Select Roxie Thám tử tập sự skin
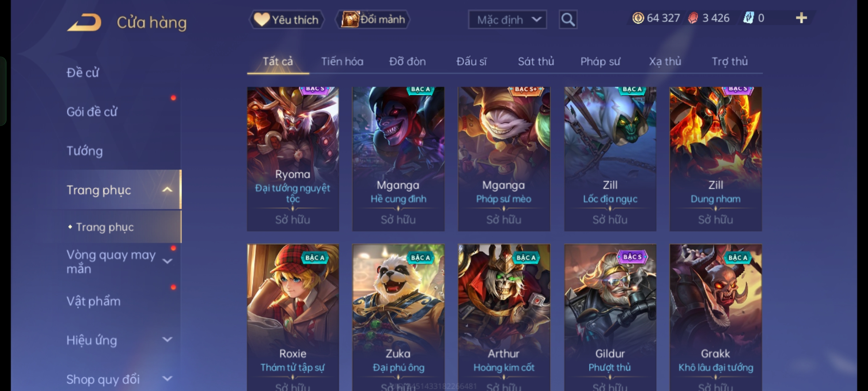Image resolution: width=868 pixels, height=391 pixels. (293, 318)
